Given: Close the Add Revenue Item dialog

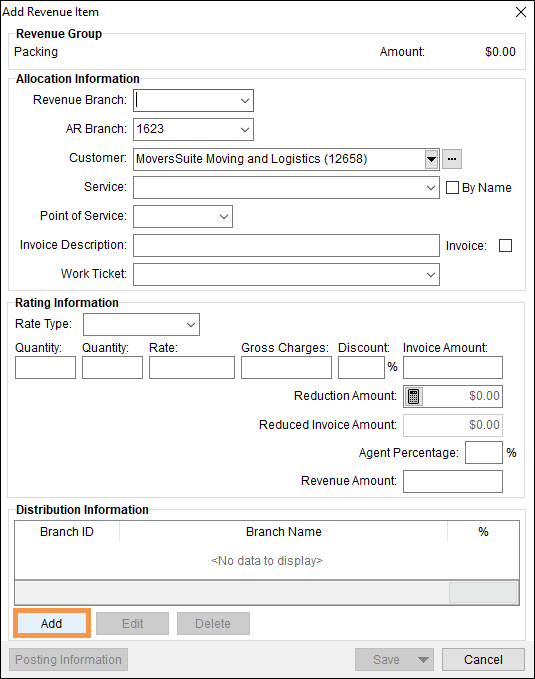Looking at the screenshot, I should (521, 12).
